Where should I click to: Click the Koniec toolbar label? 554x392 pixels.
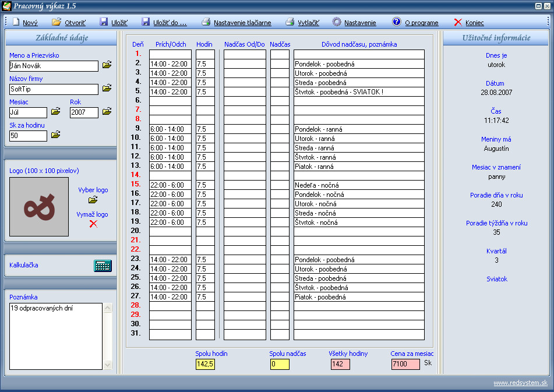pos(475,23)
